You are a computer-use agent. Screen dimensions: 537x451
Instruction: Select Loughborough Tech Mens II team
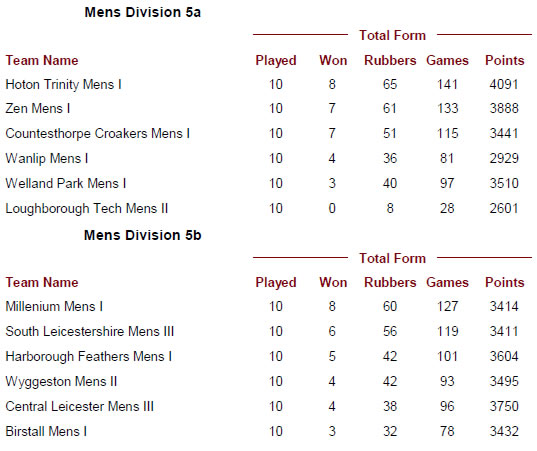pyautogui.click(x=87, y=209)
